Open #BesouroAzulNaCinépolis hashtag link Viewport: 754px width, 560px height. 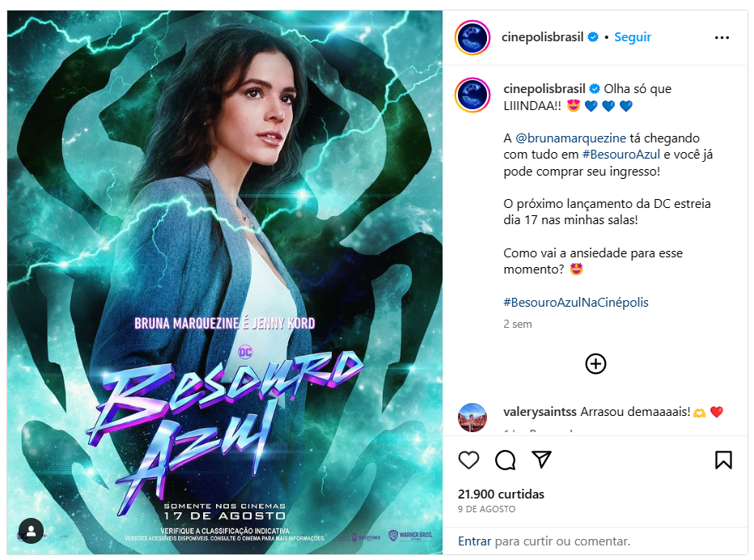575,302
